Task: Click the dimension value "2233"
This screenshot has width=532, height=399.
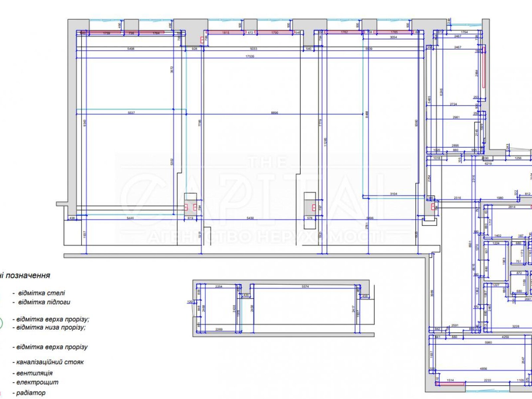Action: (x=487, y=380)
